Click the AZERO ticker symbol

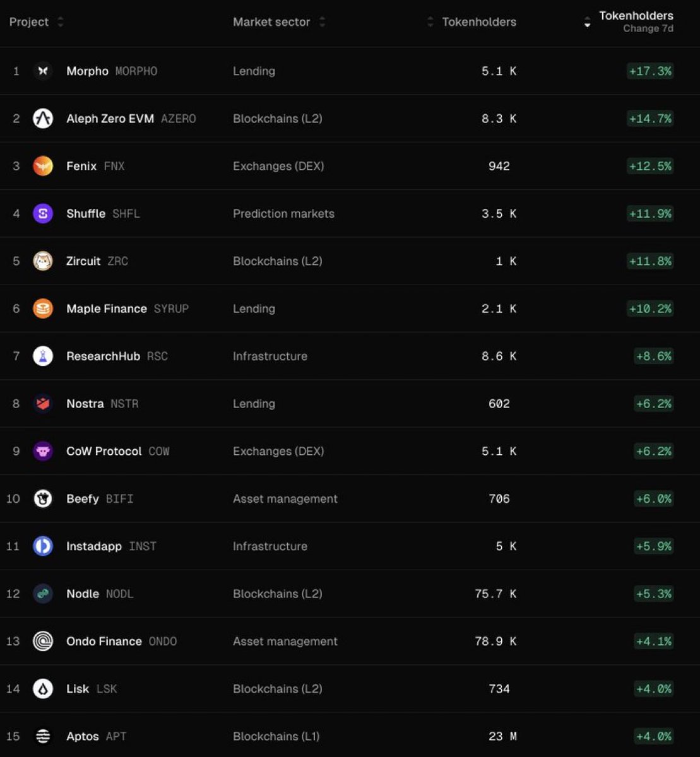point(179,119)
